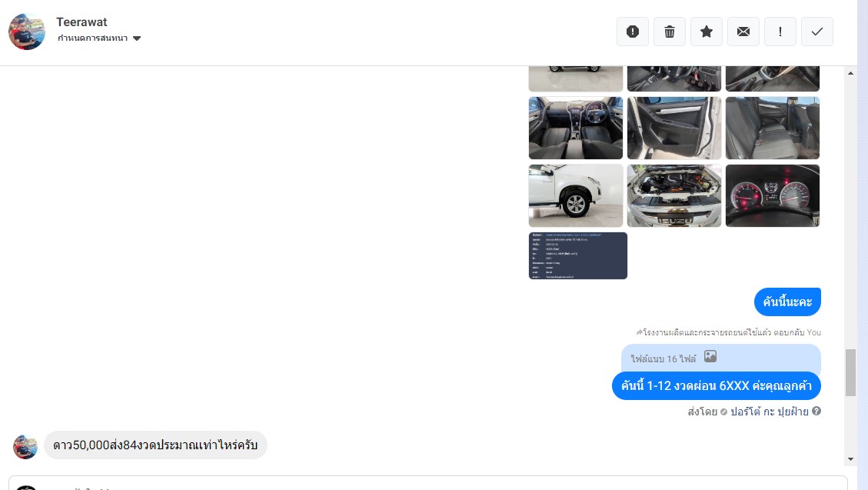
Task: Open the front wheel car photo
Action: point(576,195)
